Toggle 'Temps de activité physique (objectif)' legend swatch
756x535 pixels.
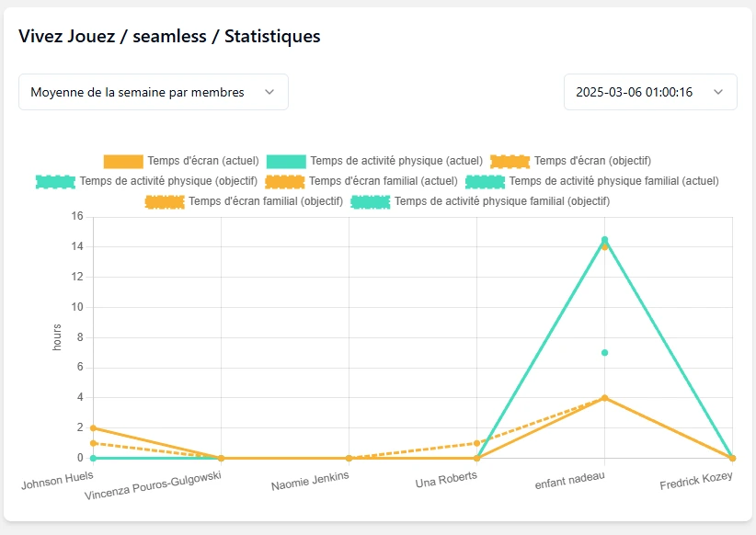pyautogui.click(x=55, y=181)
